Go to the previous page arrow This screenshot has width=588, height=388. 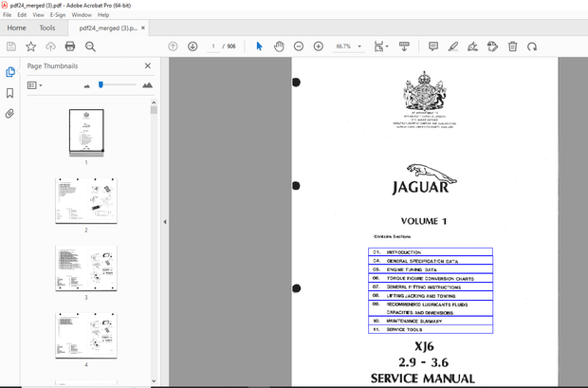coord(173,46)
